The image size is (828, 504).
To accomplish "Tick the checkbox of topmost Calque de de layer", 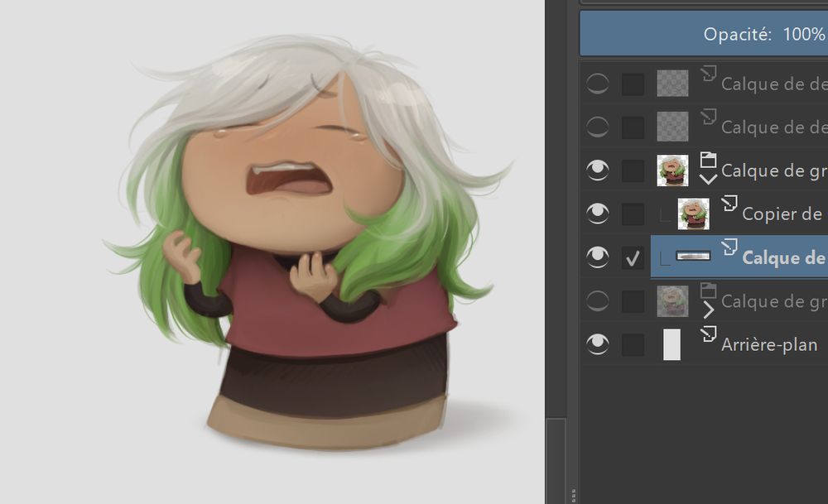I will 633,84.
